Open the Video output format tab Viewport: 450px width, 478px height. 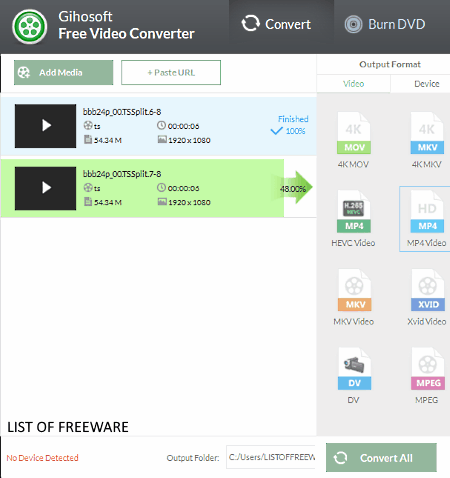[x=353, y=84]
